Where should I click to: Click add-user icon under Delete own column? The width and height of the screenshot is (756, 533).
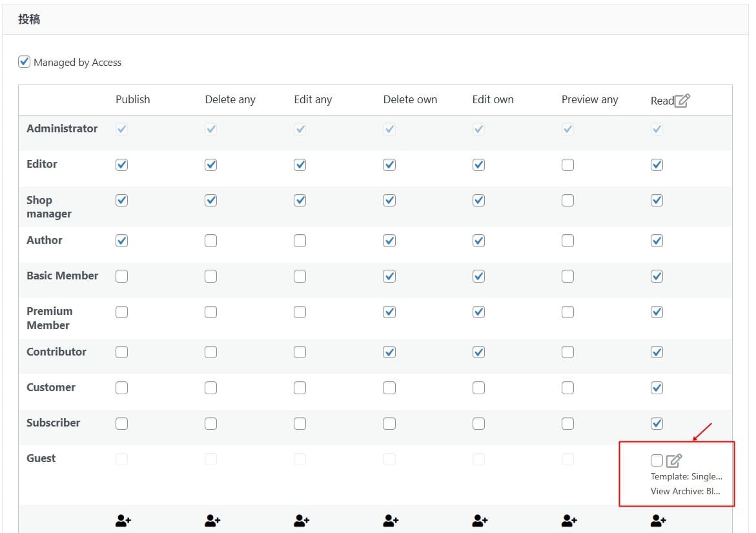pyautogui.click(x=390, y=520)
